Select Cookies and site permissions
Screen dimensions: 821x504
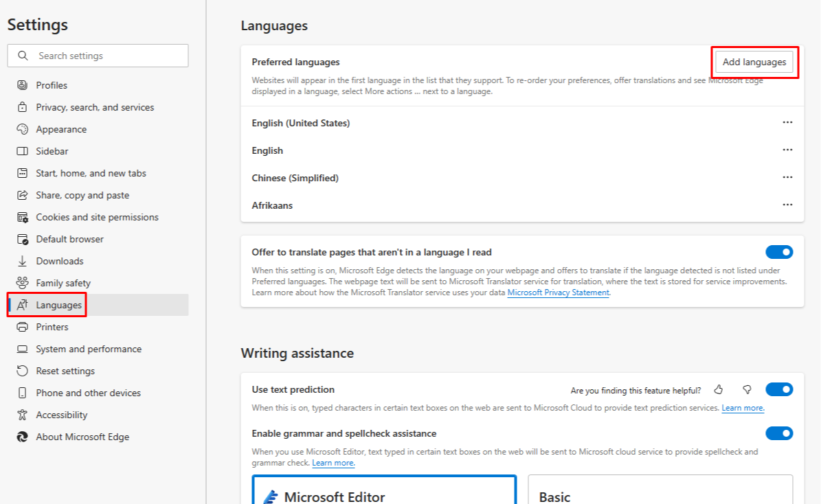click(98, 217)
